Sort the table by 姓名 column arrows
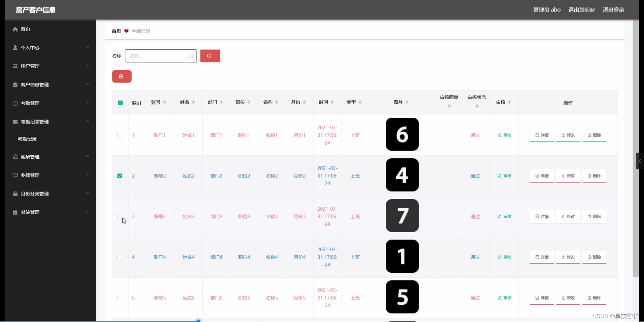 pos(194,102)
